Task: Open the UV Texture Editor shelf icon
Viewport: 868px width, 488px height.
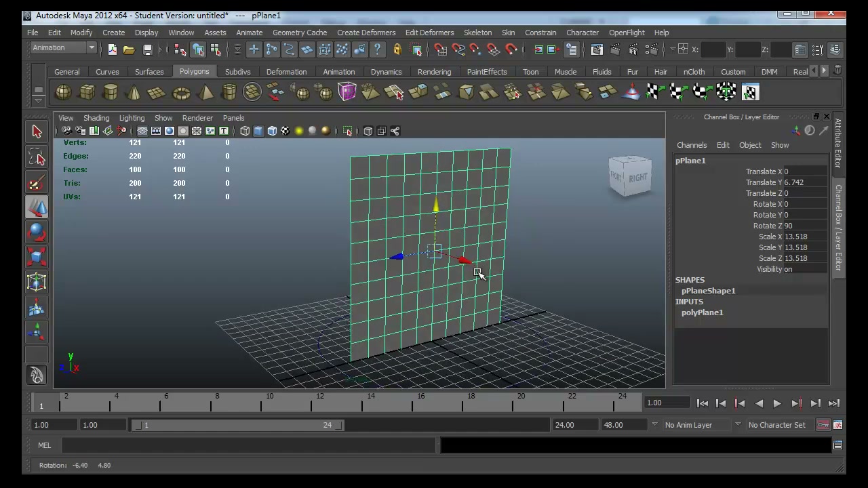Action: (750, 92)
